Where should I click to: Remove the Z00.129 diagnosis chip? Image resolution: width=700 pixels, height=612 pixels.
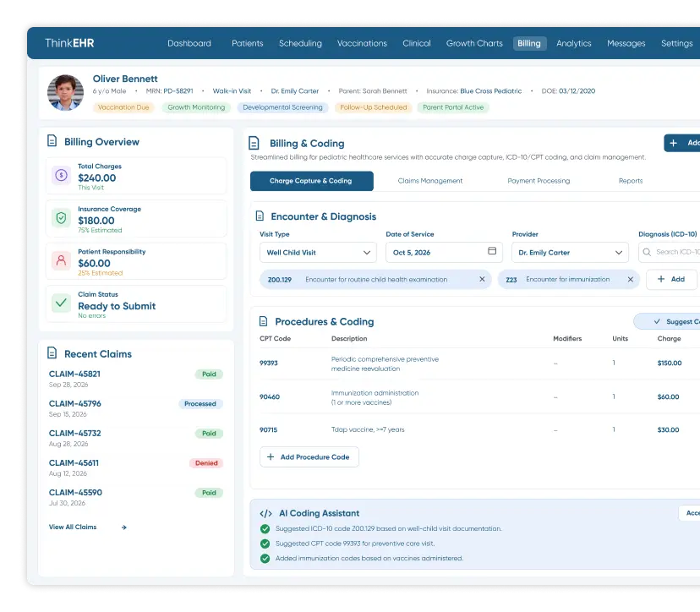482,279
